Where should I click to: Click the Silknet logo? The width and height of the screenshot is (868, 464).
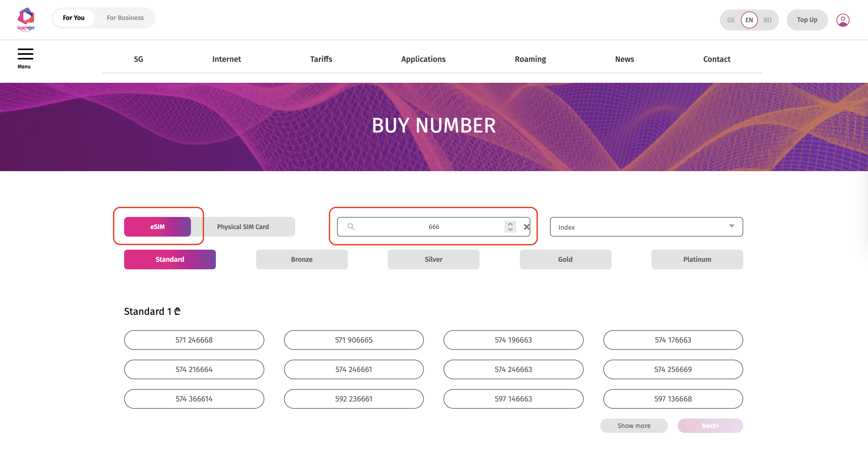pos(26,20)
